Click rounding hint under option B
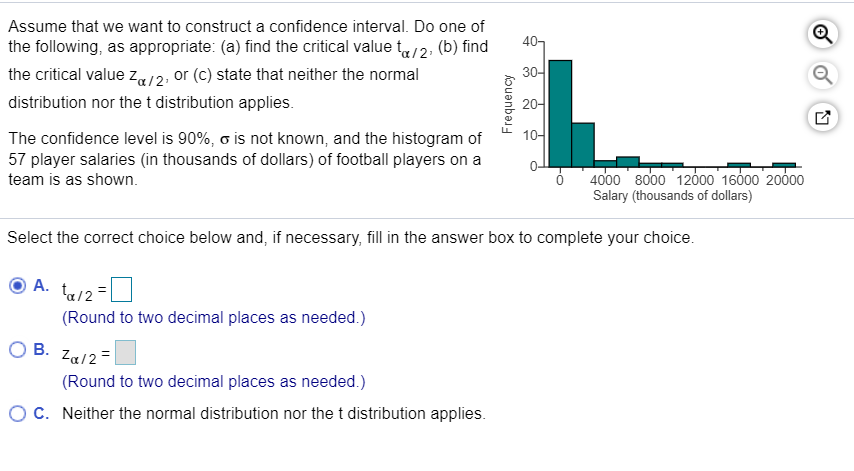The width and height of the screenshot is (854, 471). [x=214, y=381]
